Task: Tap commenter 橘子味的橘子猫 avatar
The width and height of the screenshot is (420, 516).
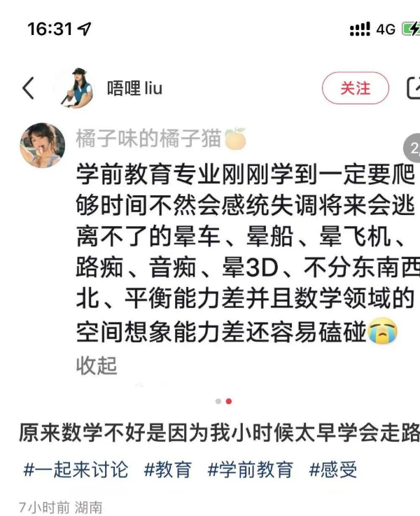Action: click(x=43, y=145)
